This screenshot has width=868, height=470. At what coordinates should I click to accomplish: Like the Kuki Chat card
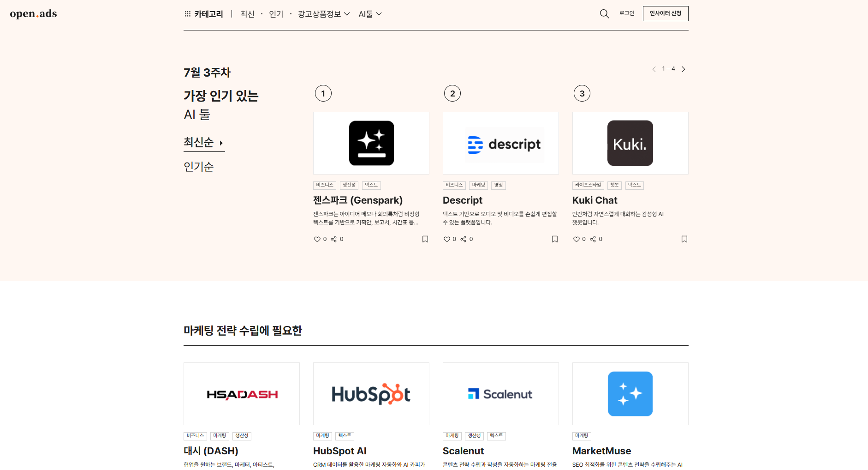pos(577,239)
